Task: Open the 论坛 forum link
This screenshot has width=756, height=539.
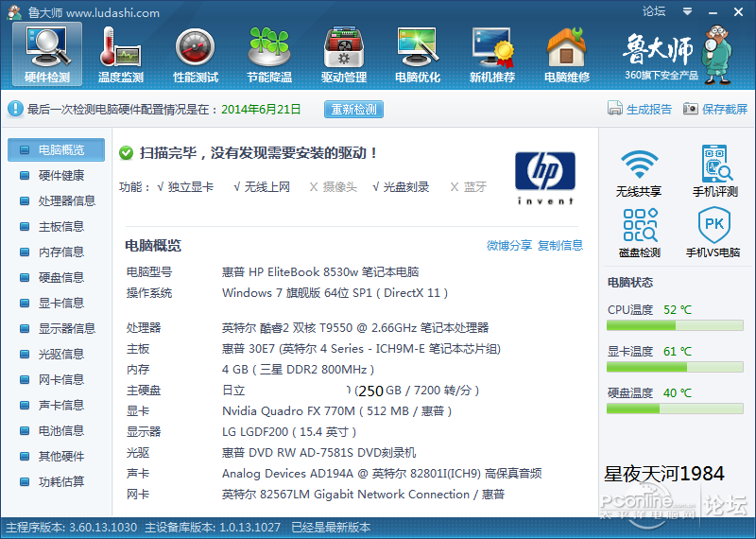Action: [654, 11]
